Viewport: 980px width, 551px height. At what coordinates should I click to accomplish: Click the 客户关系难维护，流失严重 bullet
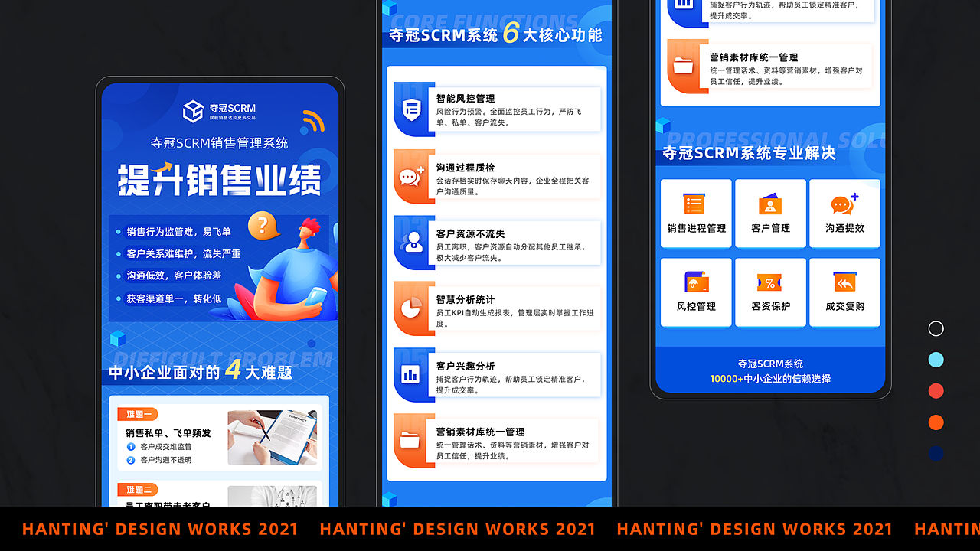184,253
